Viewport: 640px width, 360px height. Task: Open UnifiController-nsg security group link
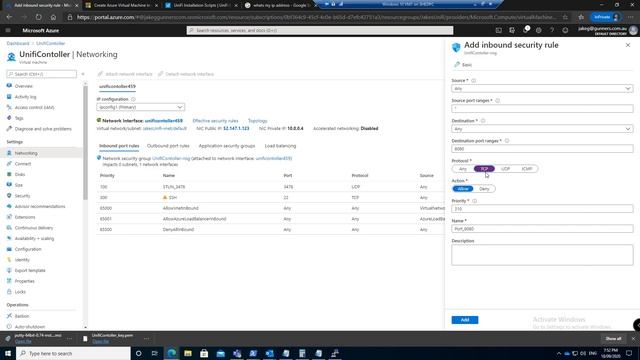point(171,158)
